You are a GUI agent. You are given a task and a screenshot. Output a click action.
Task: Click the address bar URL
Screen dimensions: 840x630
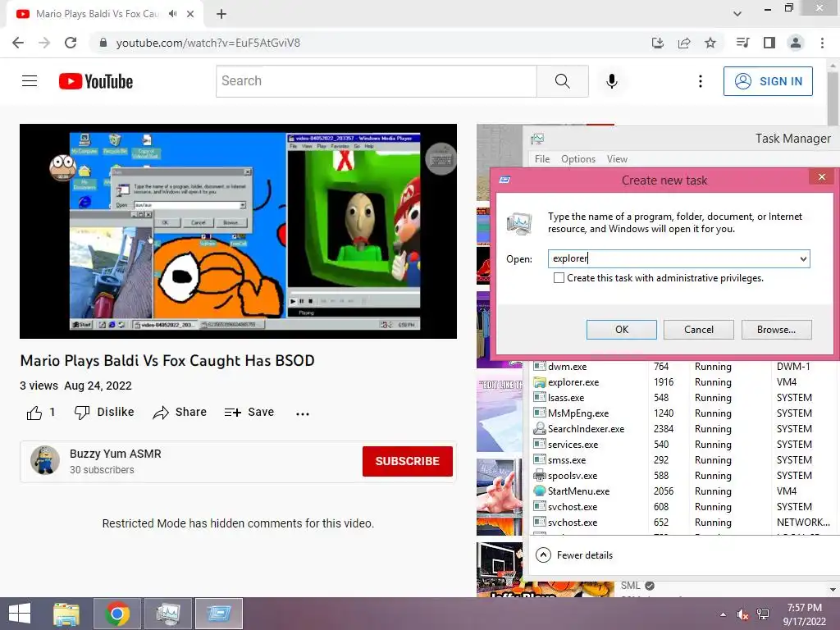pos(208,43)
